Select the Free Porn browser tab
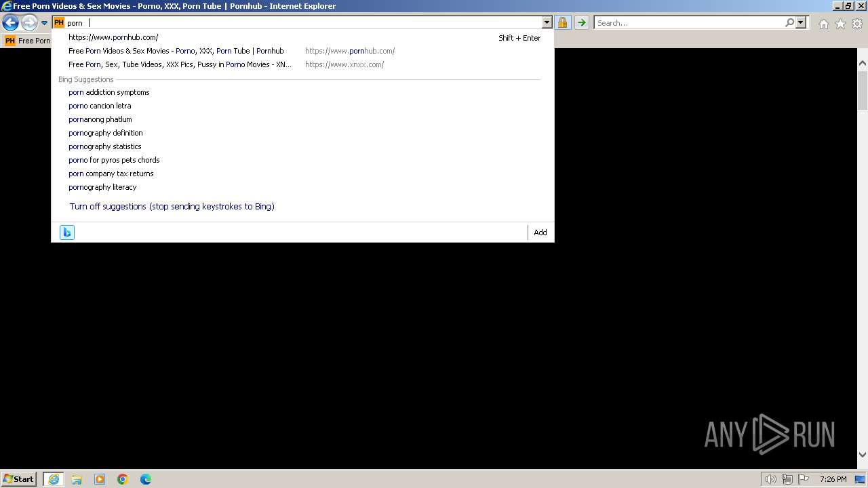 pyautogui.click(x=27, y=41)
